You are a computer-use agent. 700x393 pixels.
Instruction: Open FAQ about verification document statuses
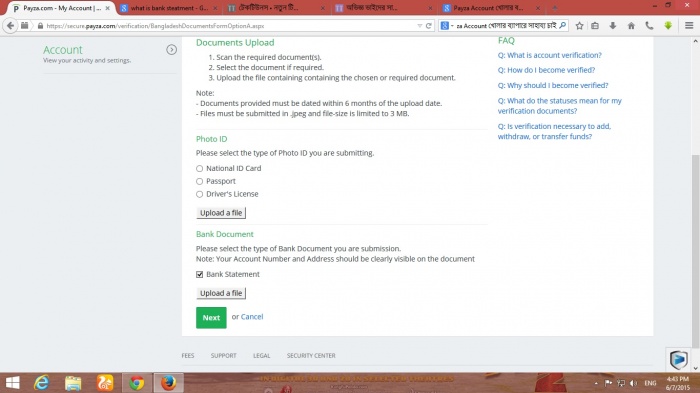pos(559,106)
